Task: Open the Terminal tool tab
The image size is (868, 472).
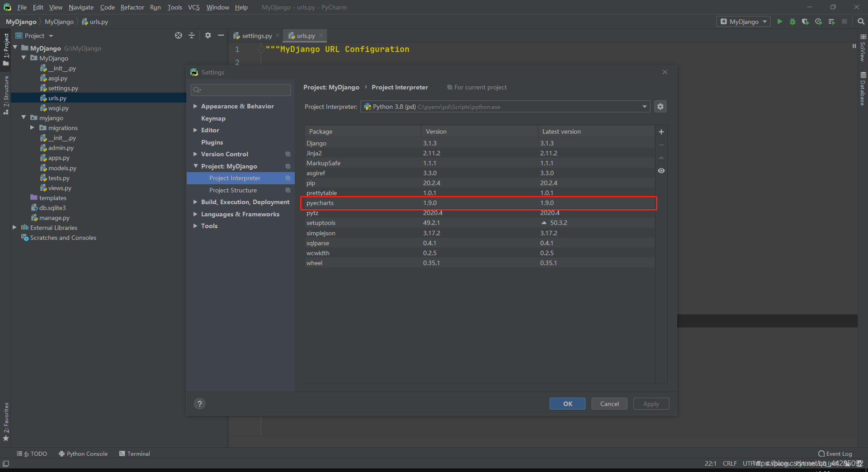Action: pos(135,453)
